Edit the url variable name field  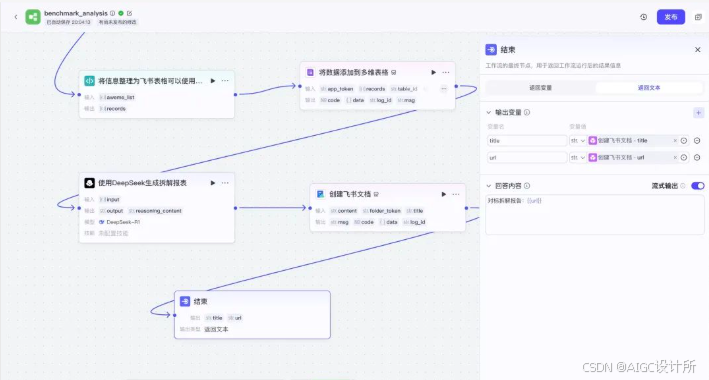point(527,157)
